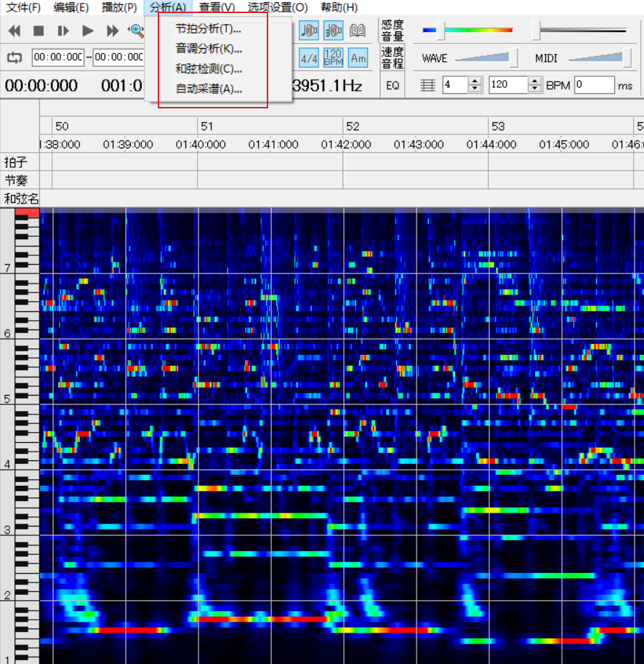Click the 速度音程 button
Screen dimensions: 644x664
[x=393, y=57]
